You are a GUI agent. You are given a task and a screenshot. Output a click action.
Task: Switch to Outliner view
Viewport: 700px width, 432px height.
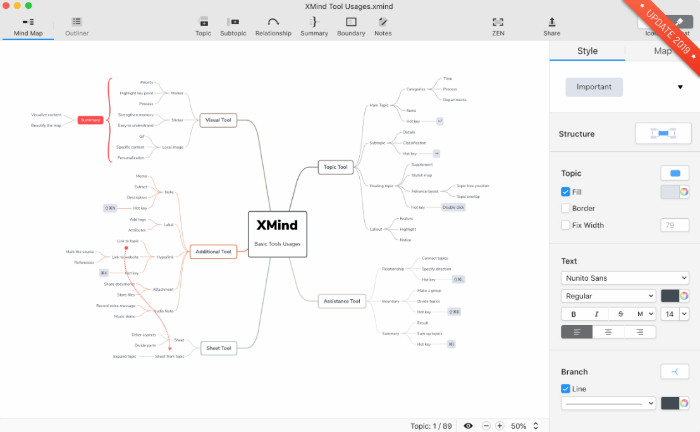pos(77,27)
